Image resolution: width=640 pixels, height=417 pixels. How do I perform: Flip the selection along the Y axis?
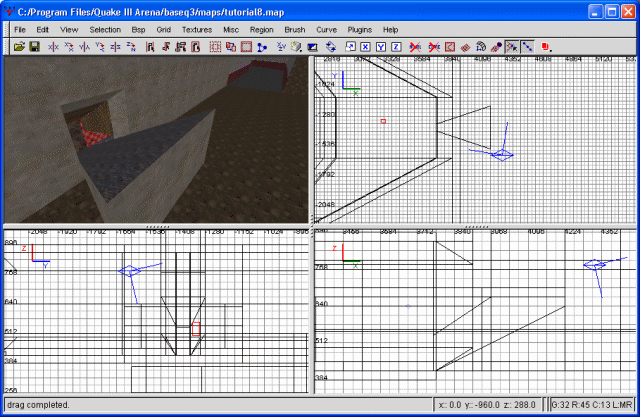point(84,47)
